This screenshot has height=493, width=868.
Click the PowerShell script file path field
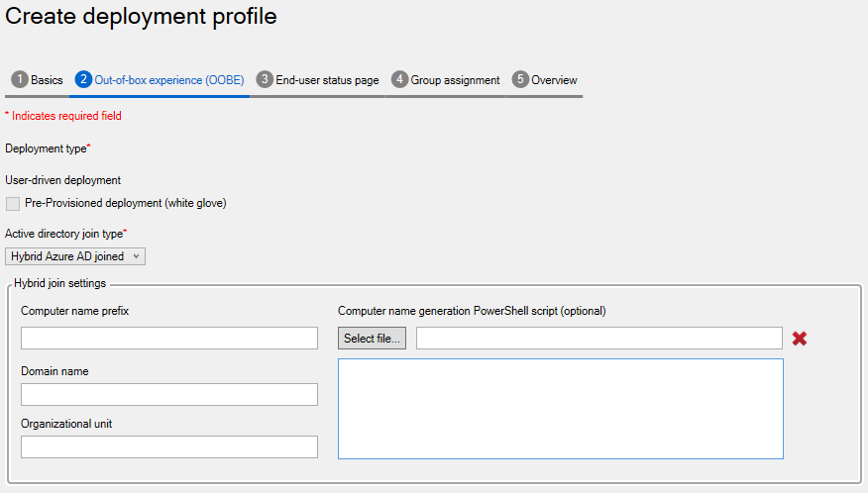click(x=598, y=339)
